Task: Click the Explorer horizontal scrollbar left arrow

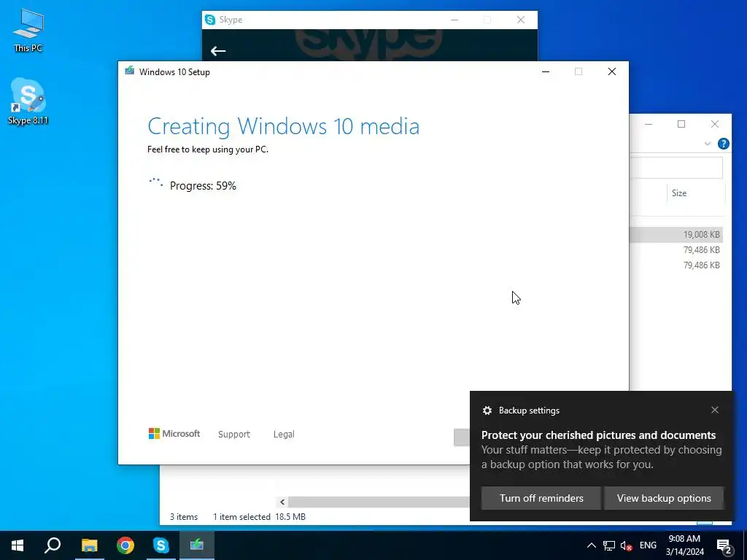Action: click(x=282, y=502)
